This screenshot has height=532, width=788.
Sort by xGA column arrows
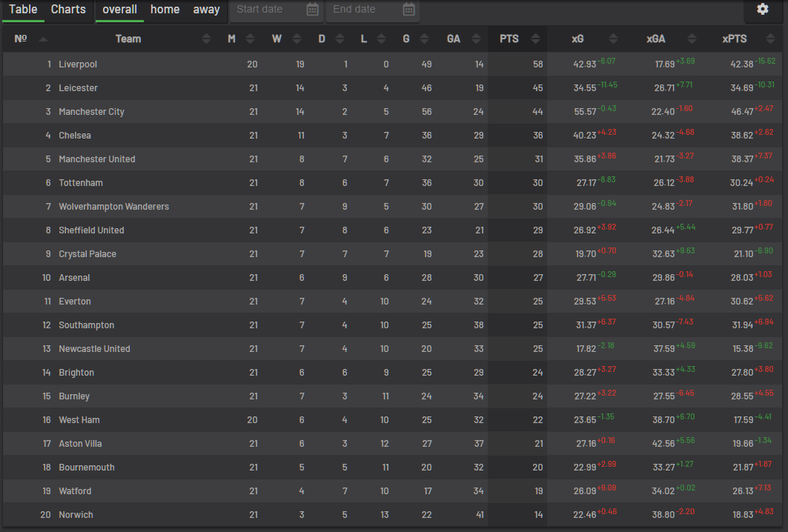(692, 39)
